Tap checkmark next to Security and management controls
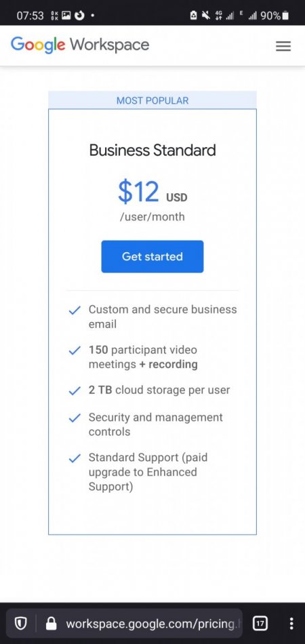 pos(75,418)
